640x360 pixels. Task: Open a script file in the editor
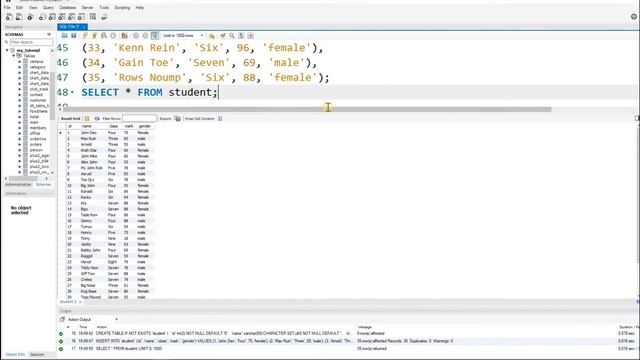coord(64,36)
